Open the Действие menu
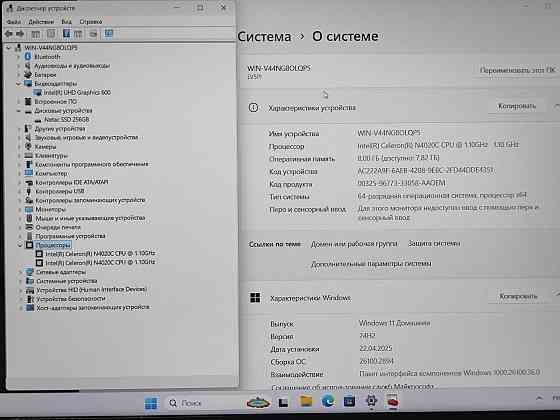560x420 pixels. (41, 22)
